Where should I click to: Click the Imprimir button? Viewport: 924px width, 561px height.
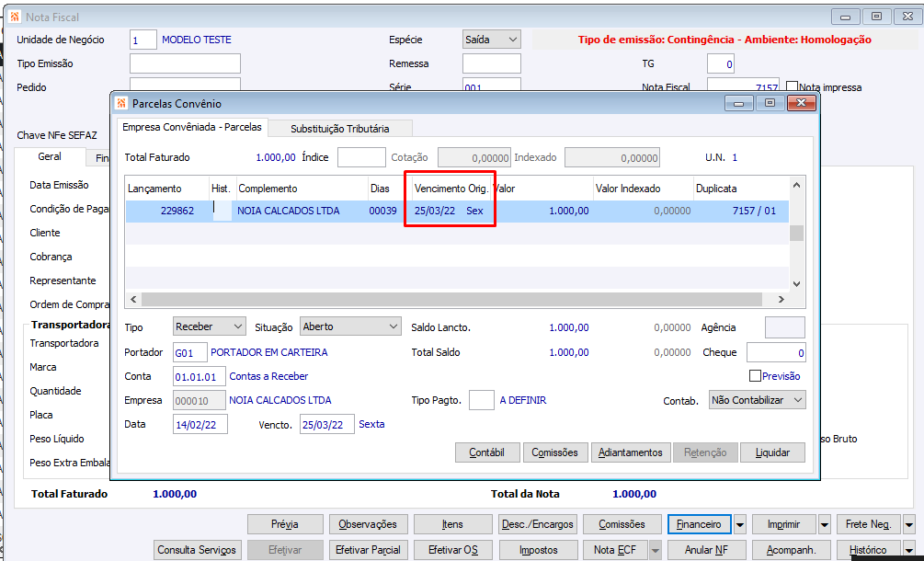click(783, 524)
